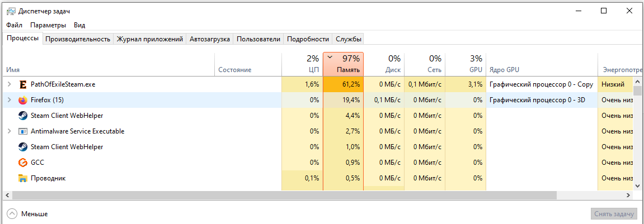Click the Path of Exile process icon
The width and height of the screenshot is (644, 224).
click(23, 84)
